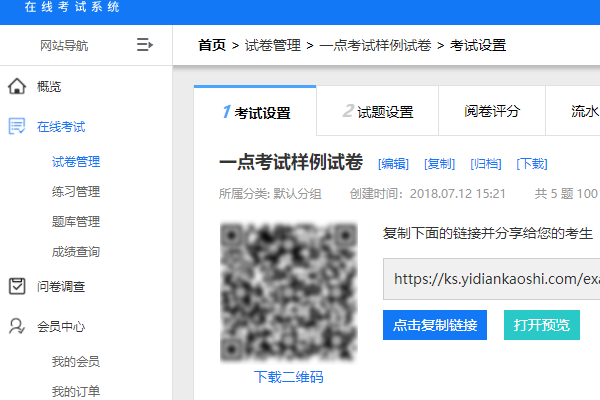Click the 在线考试系统 header title
This screenshot has width=600, height=400.
pos(72,7)
